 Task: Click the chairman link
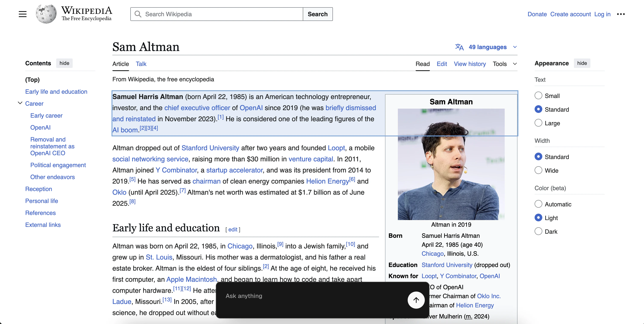206,181
